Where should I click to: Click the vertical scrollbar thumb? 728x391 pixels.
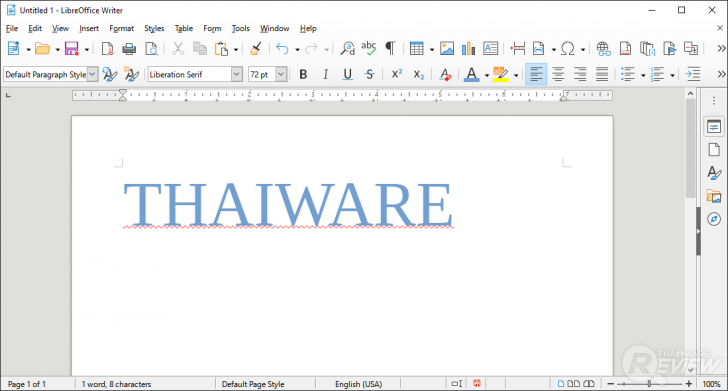690,149
